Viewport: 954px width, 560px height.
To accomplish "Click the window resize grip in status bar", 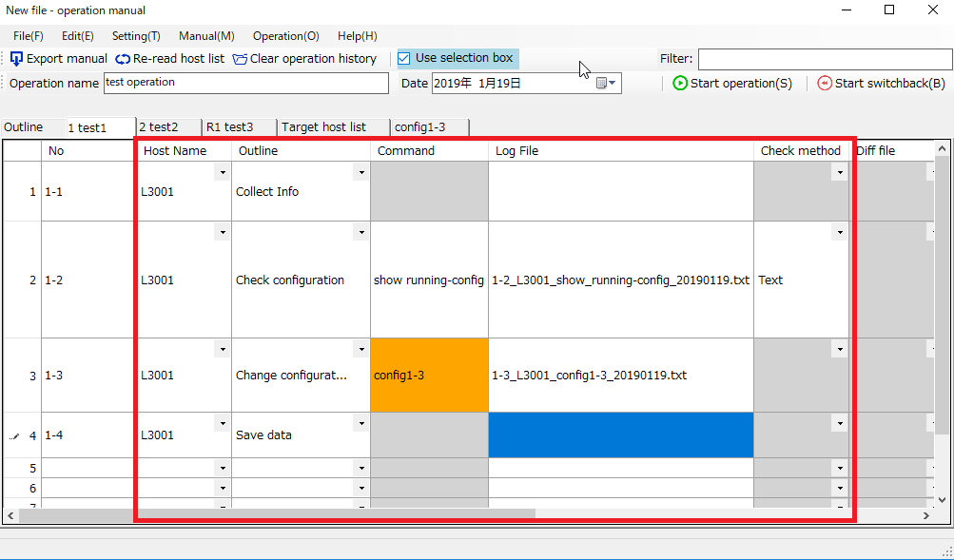I will (945, 552).
